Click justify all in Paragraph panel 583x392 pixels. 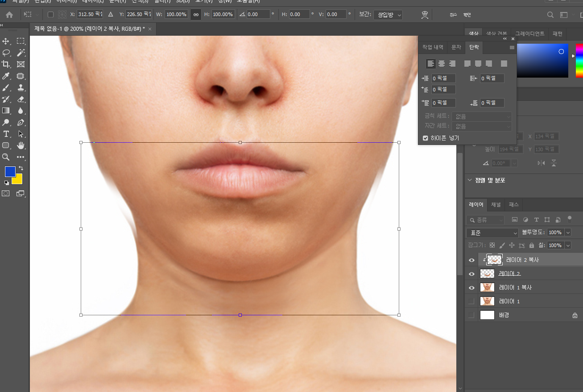click(504, 63)
